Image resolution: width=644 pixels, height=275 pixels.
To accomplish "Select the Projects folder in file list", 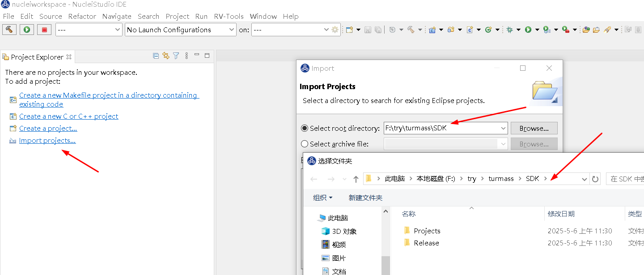I will [x=427, y=231].
